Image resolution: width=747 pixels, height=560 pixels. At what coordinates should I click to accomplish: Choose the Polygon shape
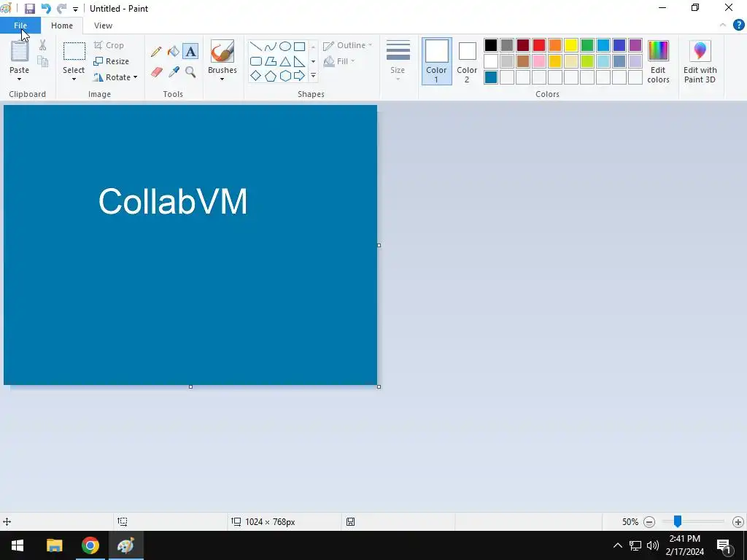271,61
